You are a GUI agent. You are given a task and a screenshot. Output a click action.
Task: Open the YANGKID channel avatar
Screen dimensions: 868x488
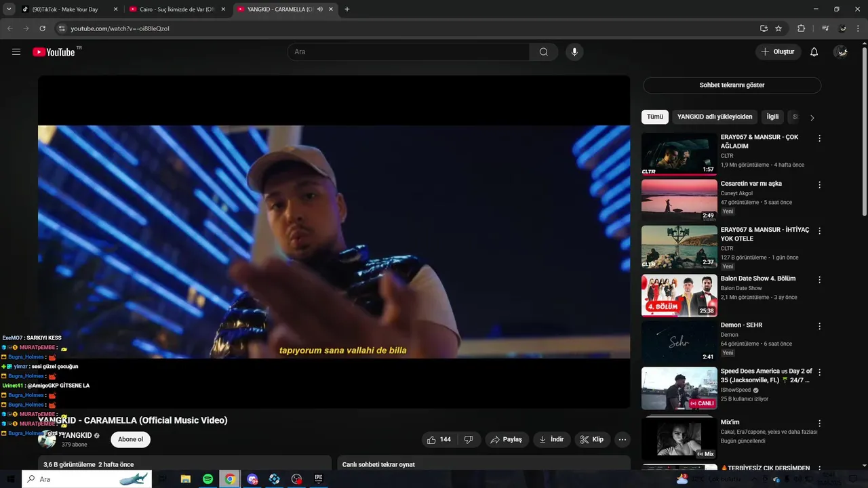click(47, 439)
